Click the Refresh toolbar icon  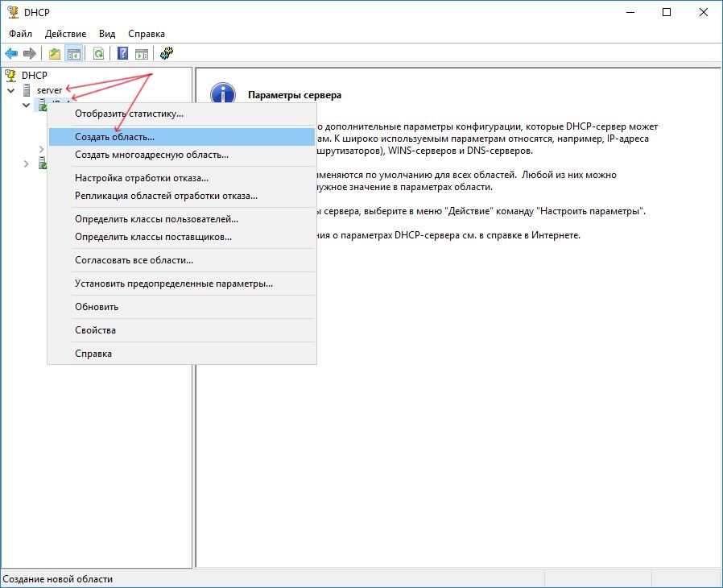pos(98,54)
